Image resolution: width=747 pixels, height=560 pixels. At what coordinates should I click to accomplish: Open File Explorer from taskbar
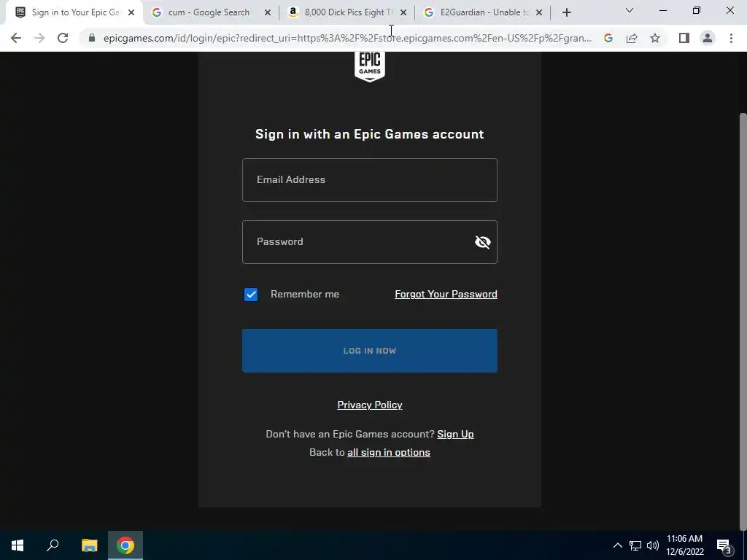coord(89,545)
